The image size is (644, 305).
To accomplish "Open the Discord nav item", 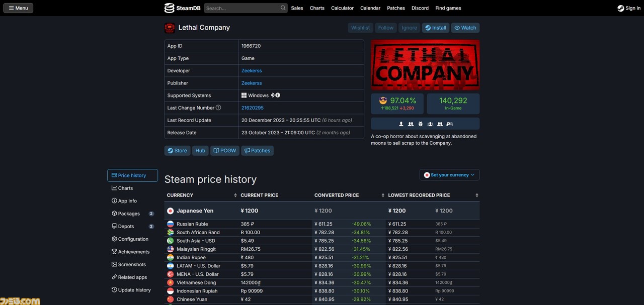I will 420,8.
